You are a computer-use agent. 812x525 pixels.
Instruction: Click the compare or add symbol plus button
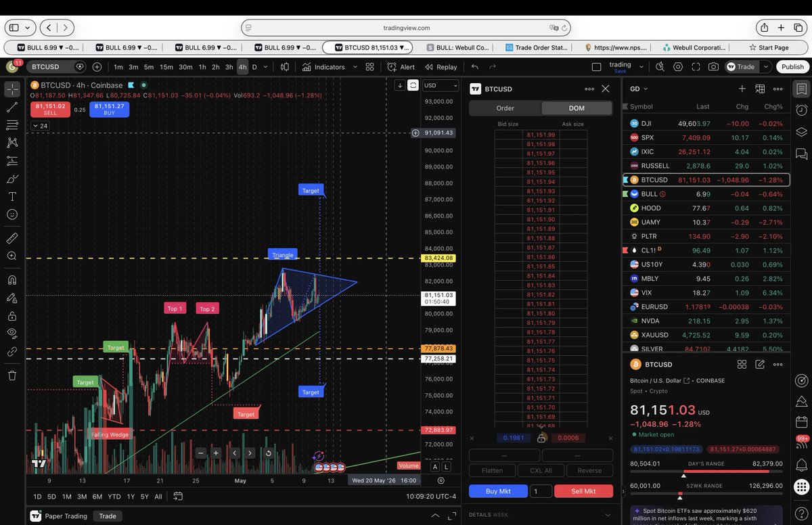tap(97, 67)
